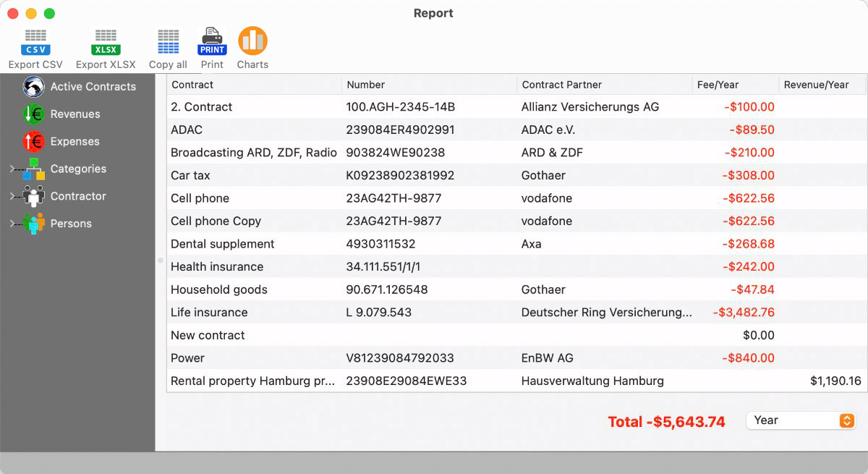Image resolution: width=868 pixels, height=474 pixels.
Task: Click the Persons sidebar icon
Action: pyautogui.click(x=34, y=224)
